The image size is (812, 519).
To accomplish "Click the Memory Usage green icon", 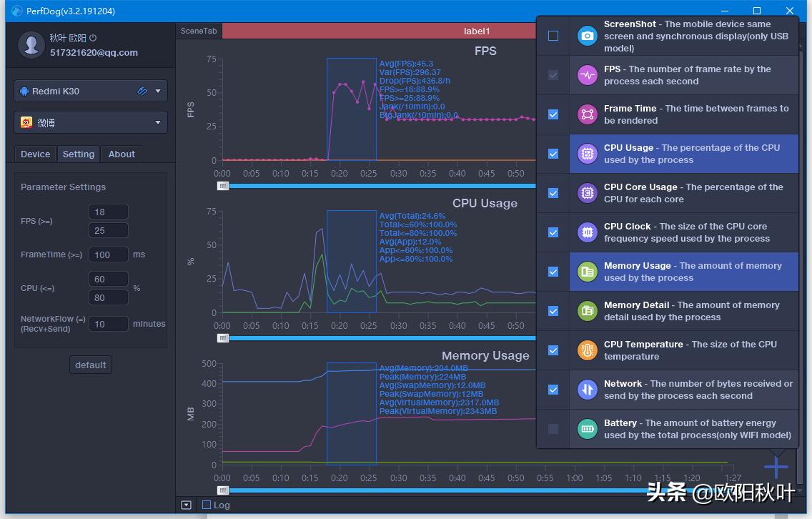I will pyautogui.click(x=588, y=272).
